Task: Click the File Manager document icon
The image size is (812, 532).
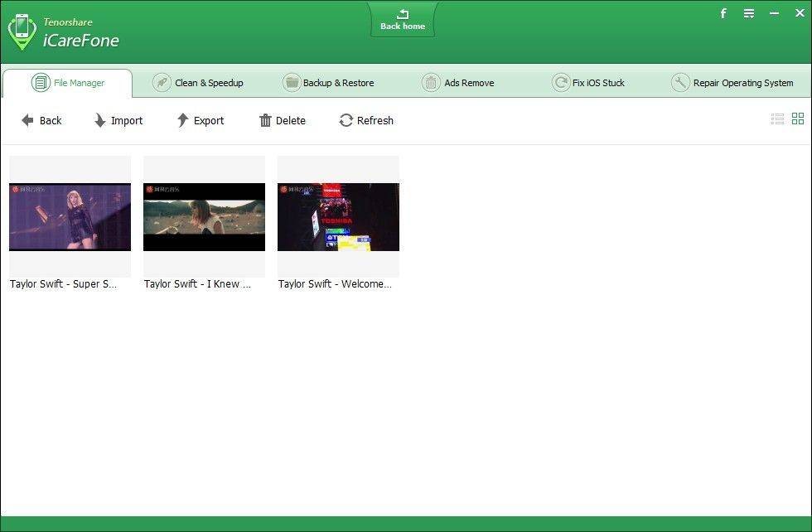Action: (41, 82)
